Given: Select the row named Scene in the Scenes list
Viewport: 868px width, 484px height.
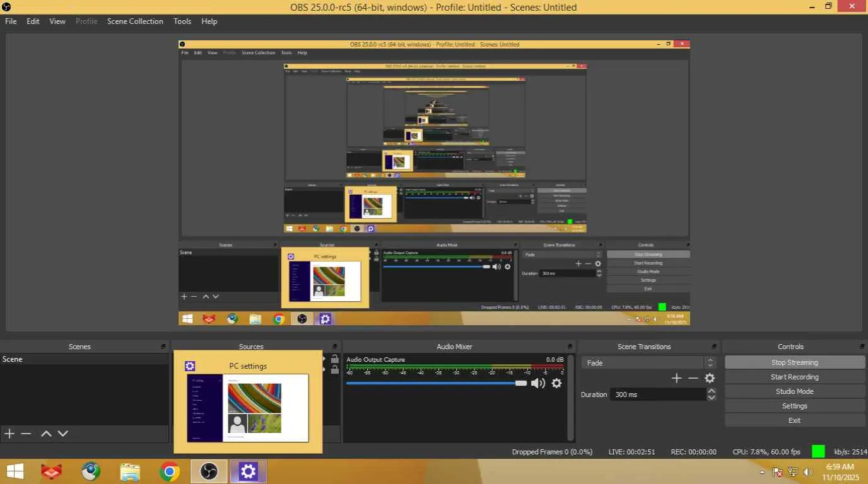Looking at the screenshot, I should (85, 359).
